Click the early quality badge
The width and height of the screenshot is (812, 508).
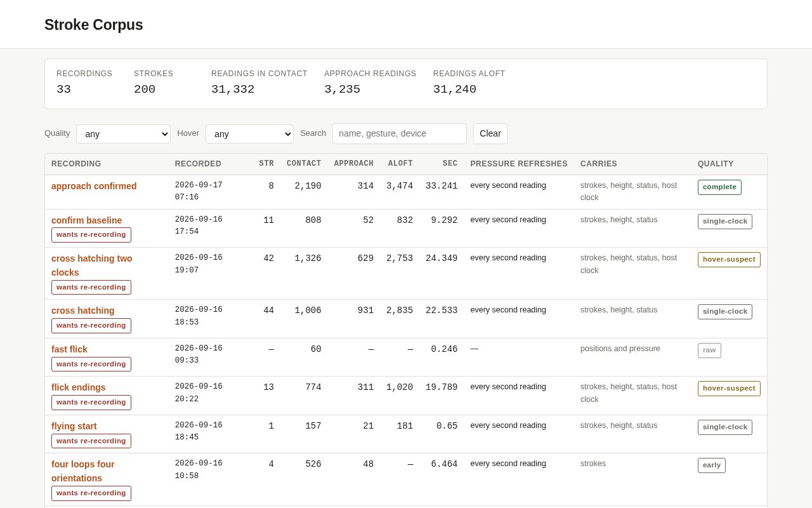(x=712, y=465)
